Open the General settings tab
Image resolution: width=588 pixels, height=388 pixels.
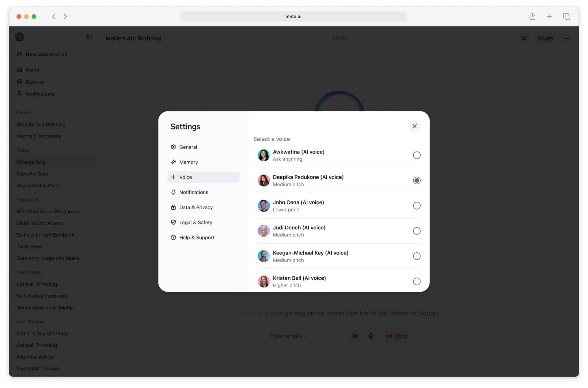(203, 147)
